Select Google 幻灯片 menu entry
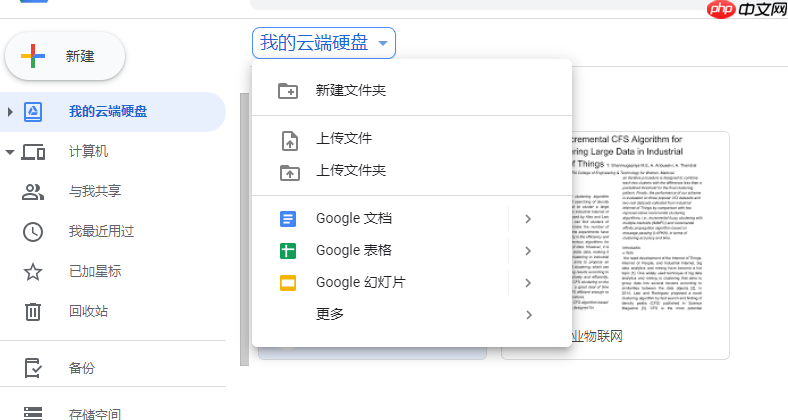This screenshot has height=420, width=788. point(412,283)
